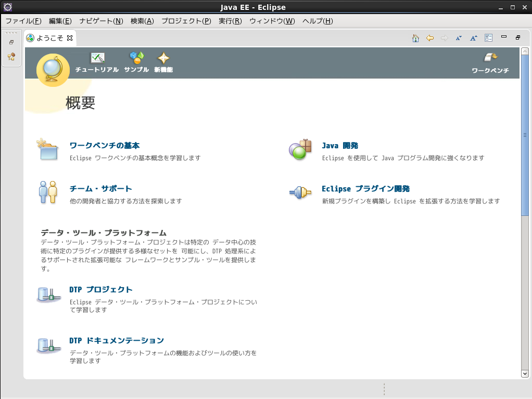This screenshot has height=399, width=532.
Task: Click the 概要 heading text
Action: pyautogui.click(x=80, y=102)
